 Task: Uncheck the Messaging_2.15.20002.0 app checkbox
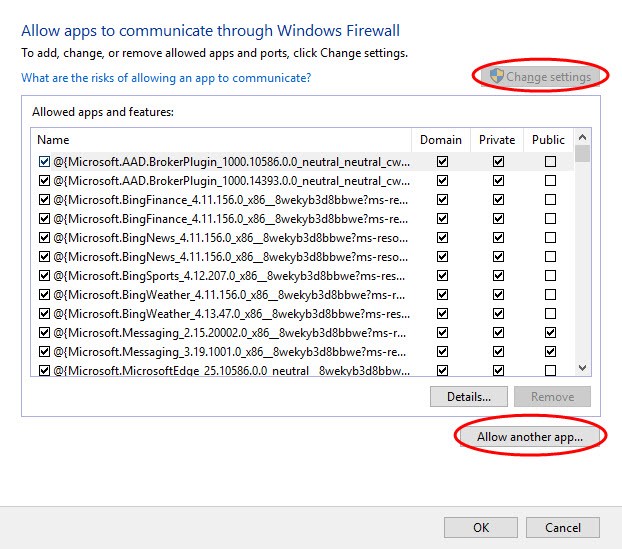point(44,332)
